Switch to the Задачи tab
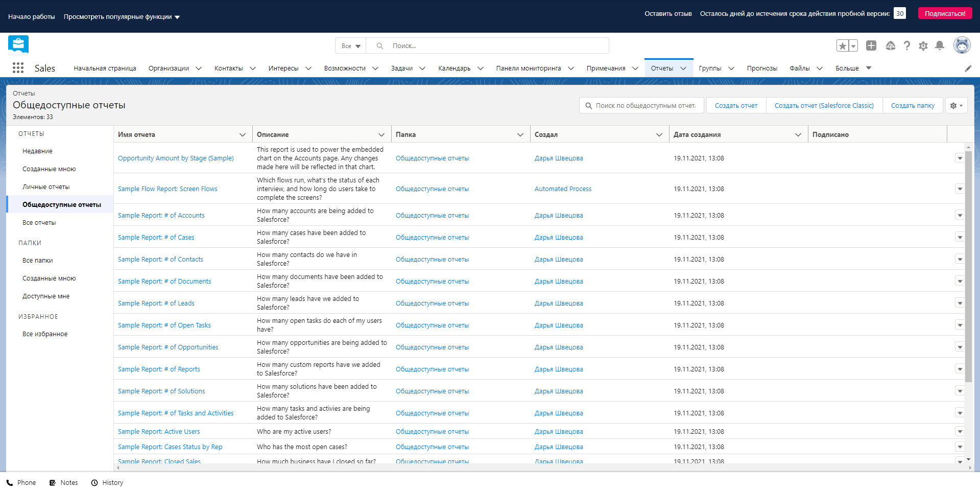 402,68
